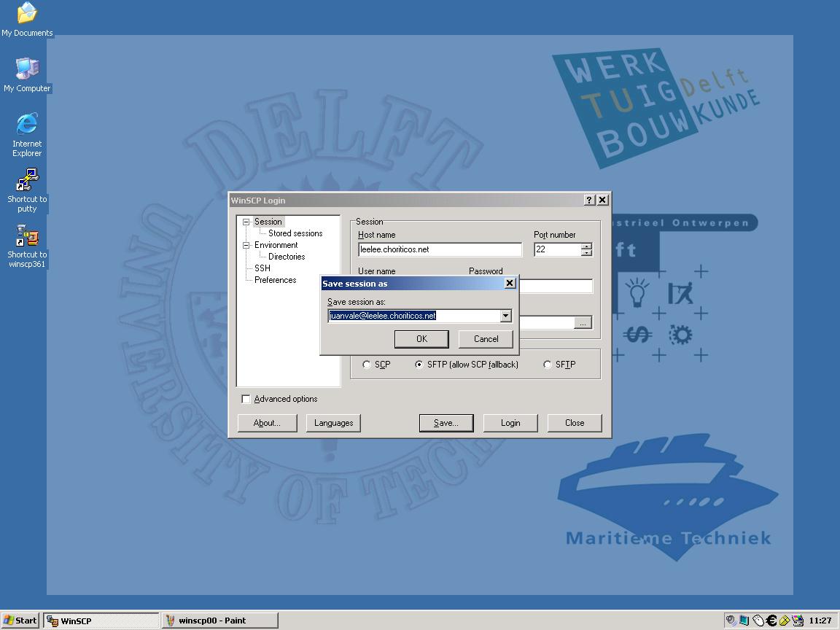Screen dimensions: 840x630
Task: Select the My Computer desktop icon
Action: click(x=27, y=74)
